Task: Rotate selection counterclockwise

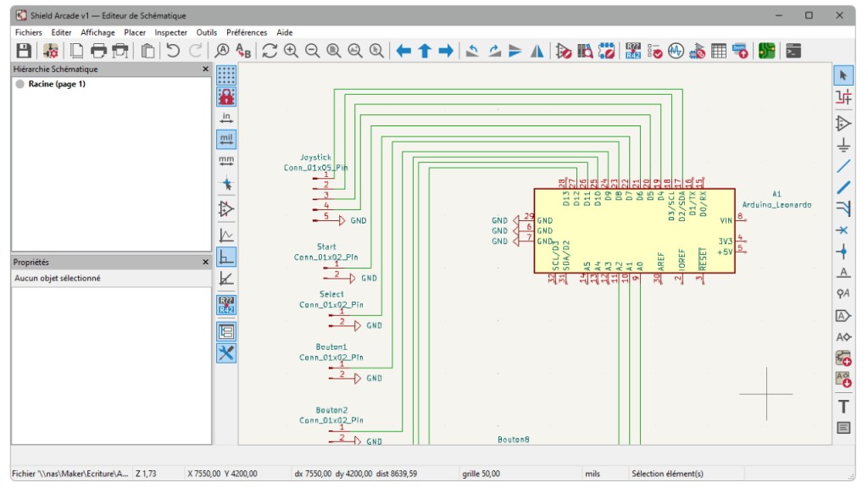Action: [x=472, y=52]
